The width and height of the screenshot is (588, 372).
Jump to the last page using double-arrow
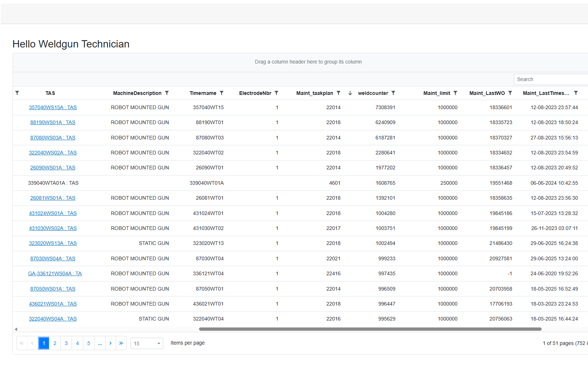click(x=121, y=343)
